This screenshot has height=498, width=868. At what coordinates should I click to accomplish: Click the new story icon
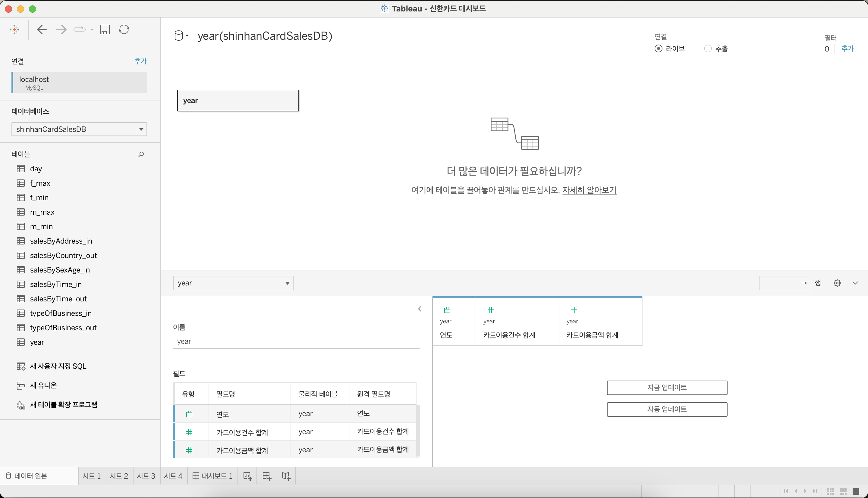click(x=286, y=476)
